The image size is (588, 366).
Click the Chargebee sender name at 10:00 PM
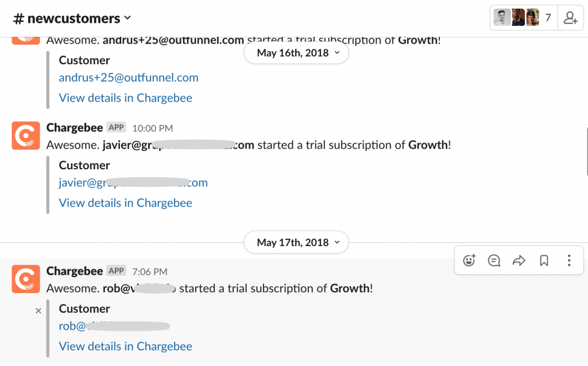75,128
